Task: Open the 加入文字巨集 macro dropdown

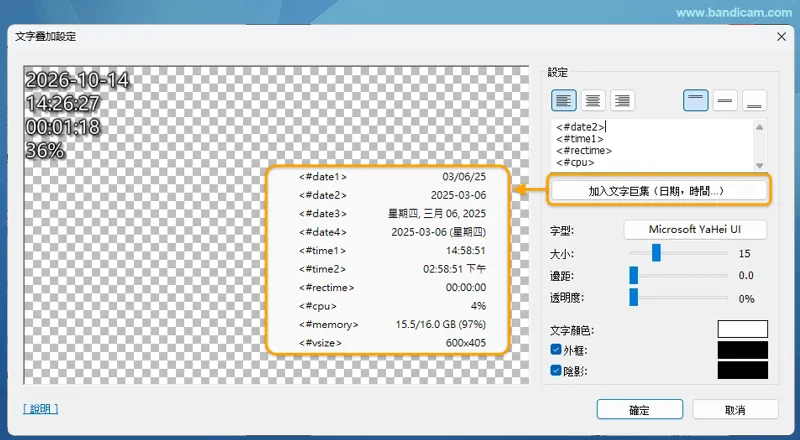Action: (659, 191)
